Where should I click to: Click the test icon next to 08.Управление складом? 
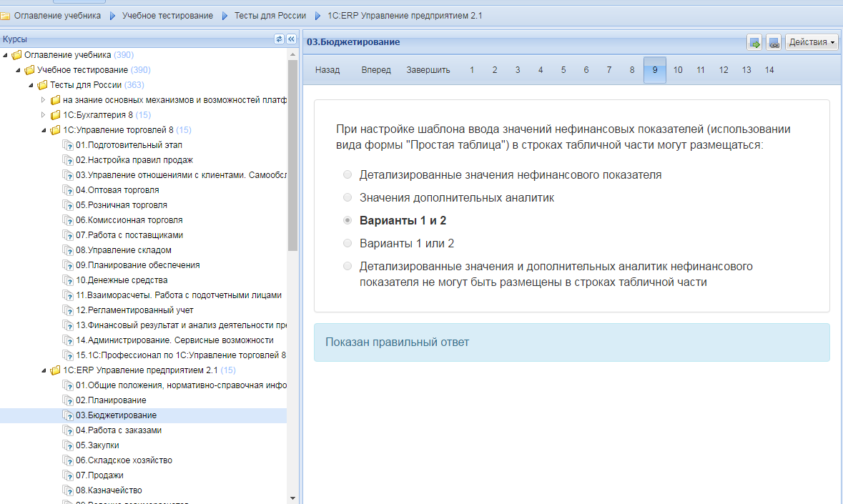(68, 250)
